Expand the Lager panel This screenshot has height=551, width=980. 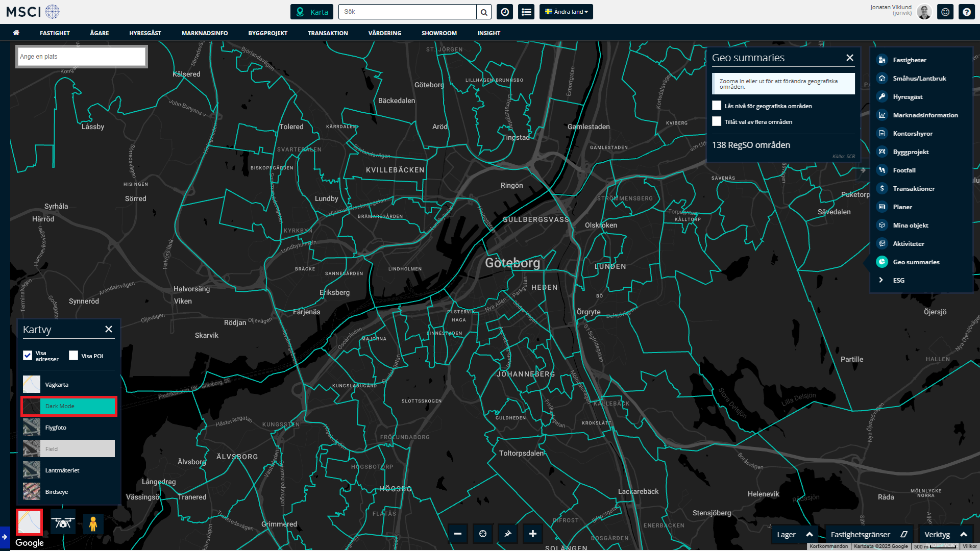(794, 535)
